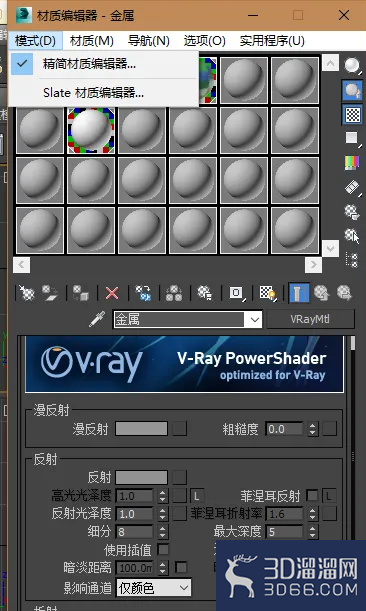Click the 最大深度 value field showing 5

point(285,532)
